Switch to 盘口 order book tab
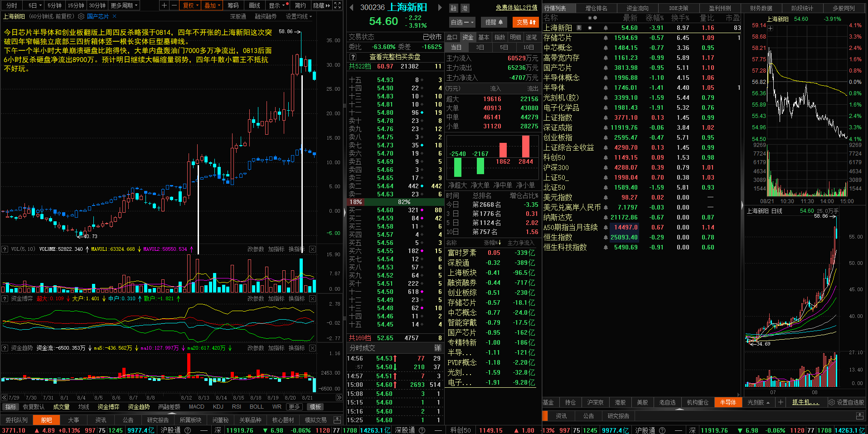The height and width of the screenshot is (434, 868). pos(452,37)
